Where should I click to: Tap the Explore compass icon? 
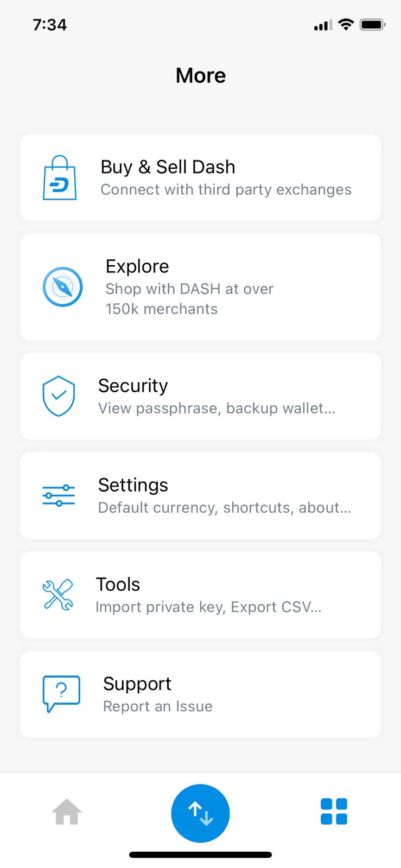click(x=63, y=287)
